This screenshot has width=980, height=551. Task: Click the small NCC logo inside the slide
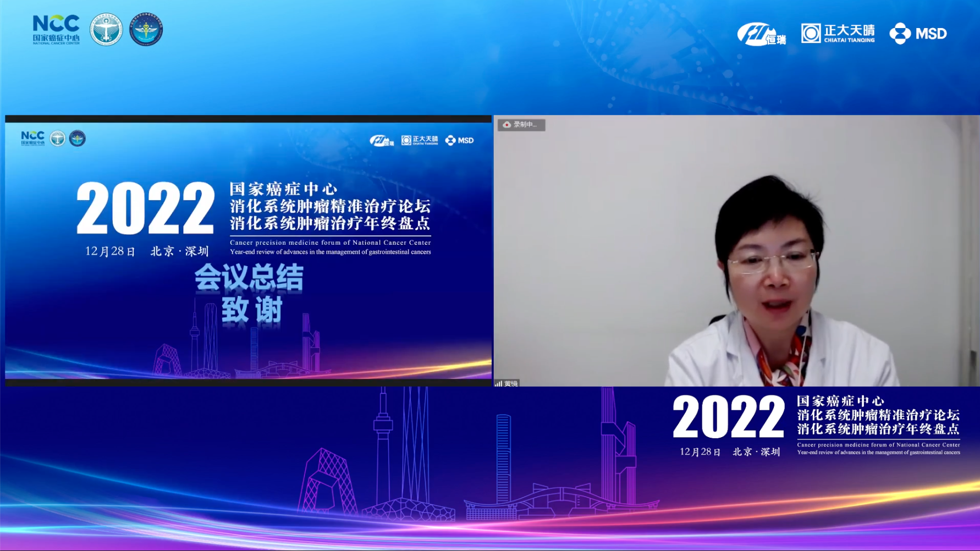coord(32,138)
